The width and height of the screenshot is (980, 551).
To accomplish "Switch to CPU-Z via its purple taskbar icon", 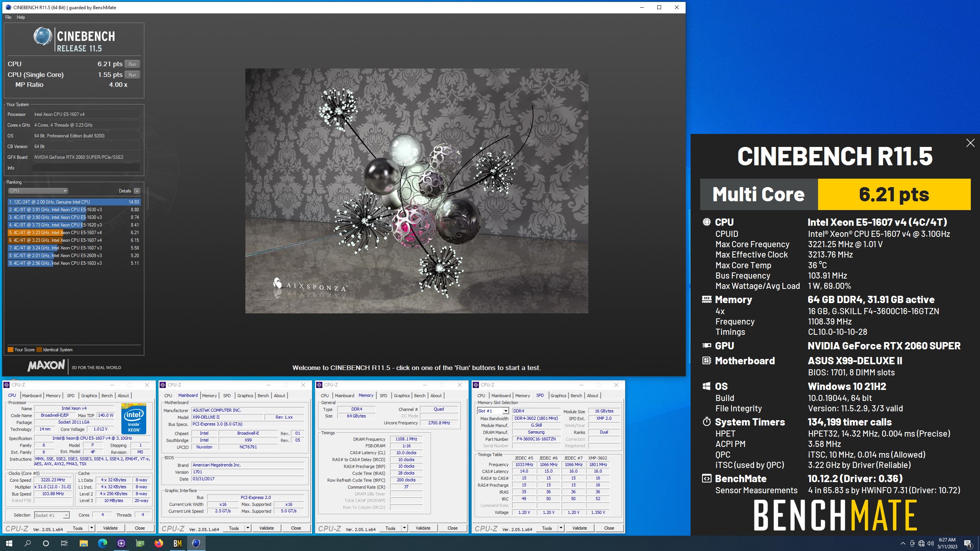I will click(121, 543).
